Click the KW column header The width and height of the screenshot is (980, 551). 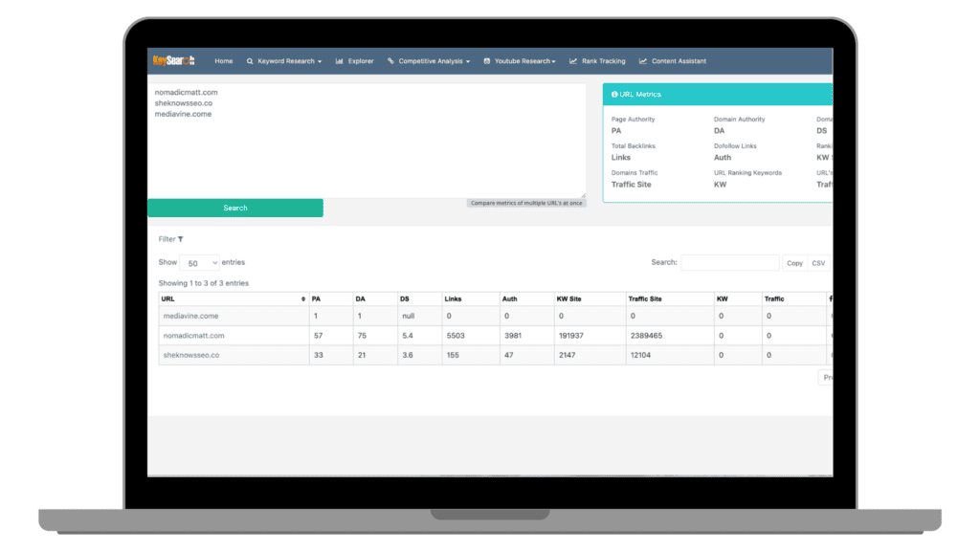738,299
